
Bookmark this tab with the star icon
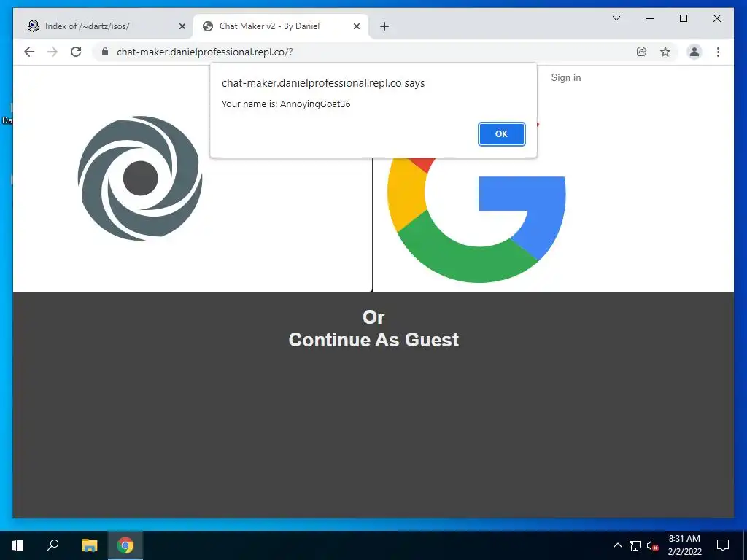point(665,52)
